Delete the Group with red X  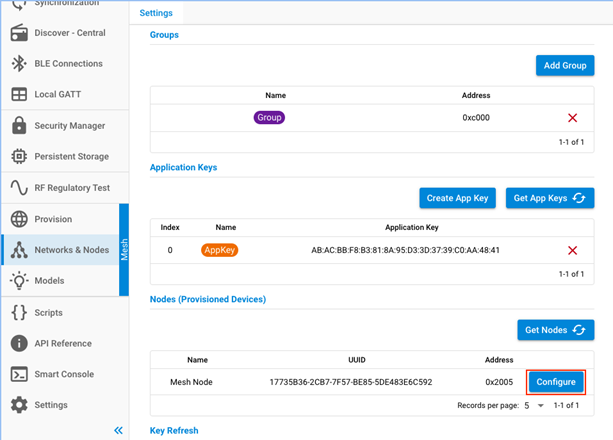[572, 118]
